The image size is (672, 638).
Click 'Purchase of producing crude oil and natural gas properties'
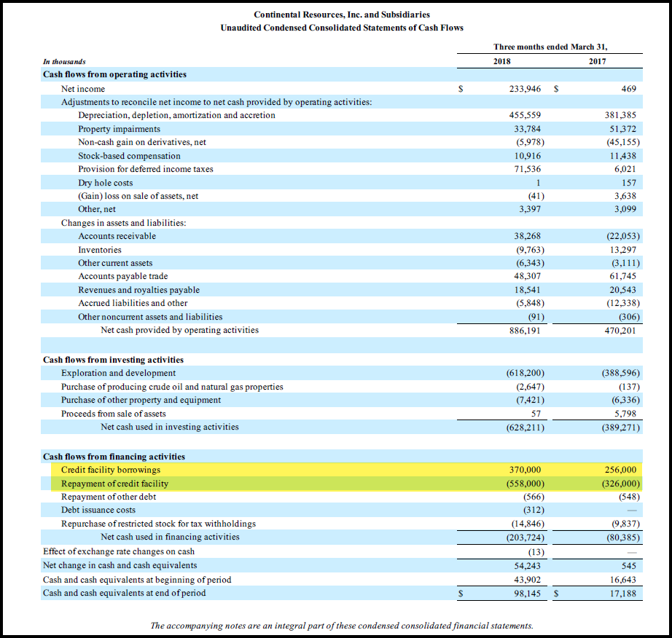(172, 387)
